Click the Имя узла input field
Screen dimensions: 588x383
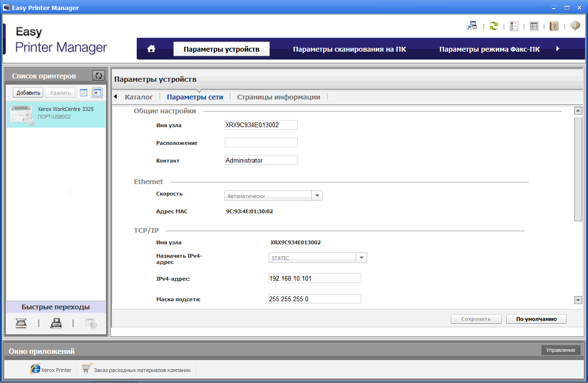(x=261, y=125)
